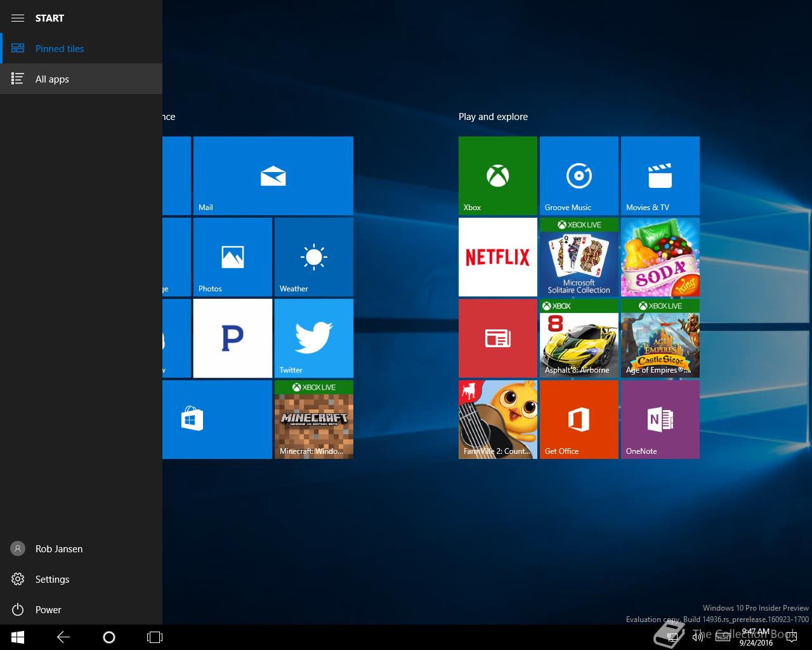Open the Store shopping bag tile
This screenshot has width=812, height=650.
[x=217, y=420]
